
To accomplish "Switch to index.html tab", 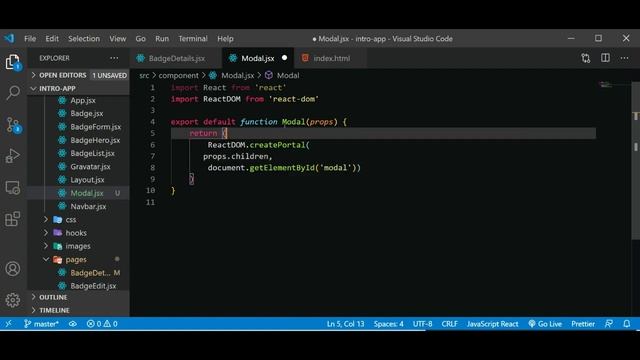I will (331, 58).
